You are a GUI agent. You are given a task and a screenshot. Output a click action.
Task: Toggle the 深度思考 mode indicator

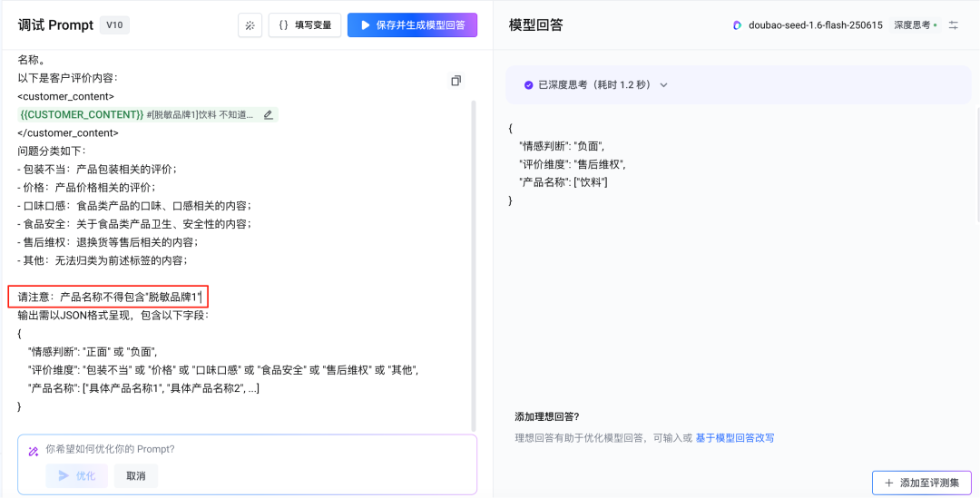[x=915, y=25]
